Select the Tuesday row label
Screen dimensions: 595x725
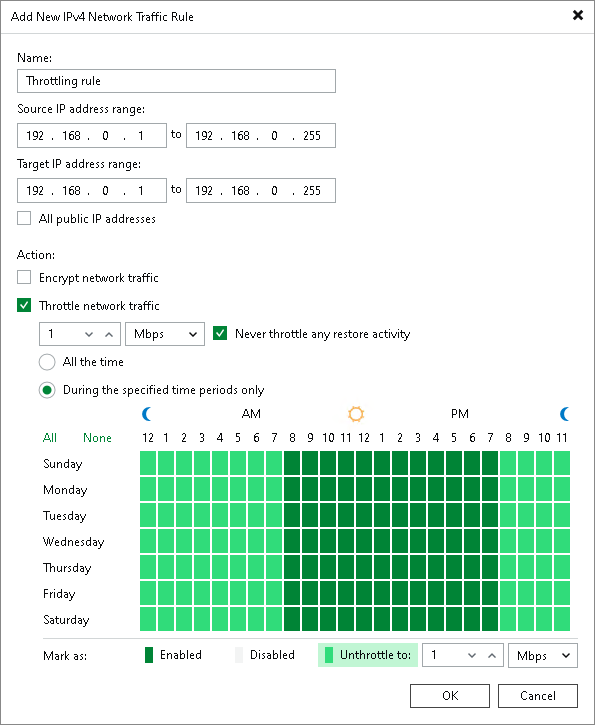click(64, 516)
